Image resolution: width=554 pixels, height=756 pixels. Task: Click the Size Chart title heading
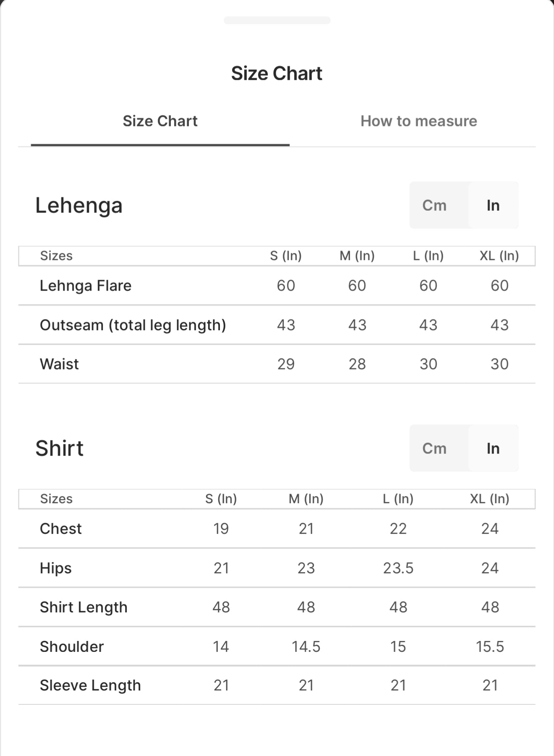pyautogui.click(x=277, y=73)
